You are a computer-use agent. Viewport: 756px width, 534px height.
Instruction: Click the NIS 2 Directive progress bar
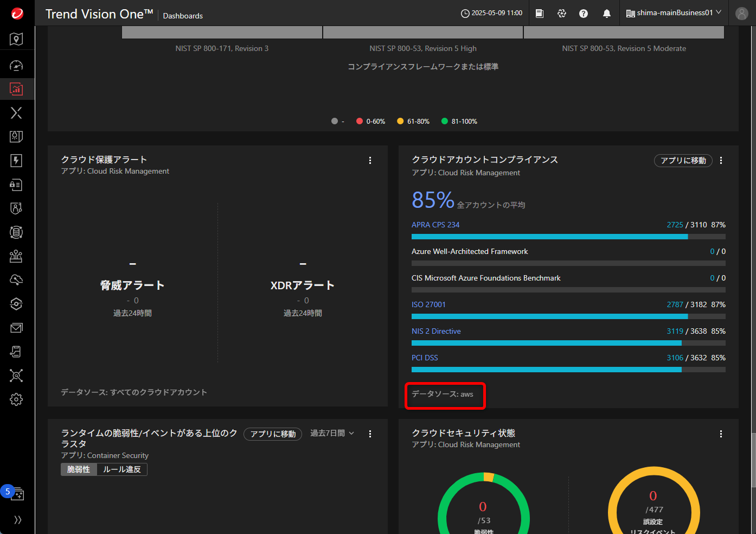[x=568, y=343]
